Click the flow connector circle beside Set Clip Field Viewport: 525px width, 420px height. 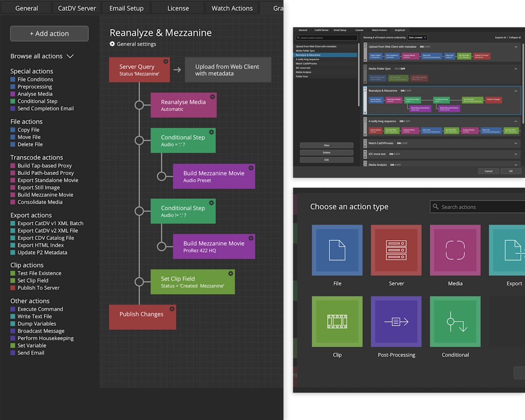(x=139, y=282)
